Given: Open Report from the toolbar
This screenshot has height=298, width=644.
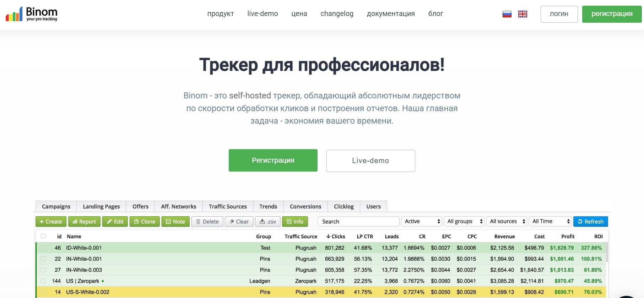Looking at the screenshot, I should (x=84, y=221).
